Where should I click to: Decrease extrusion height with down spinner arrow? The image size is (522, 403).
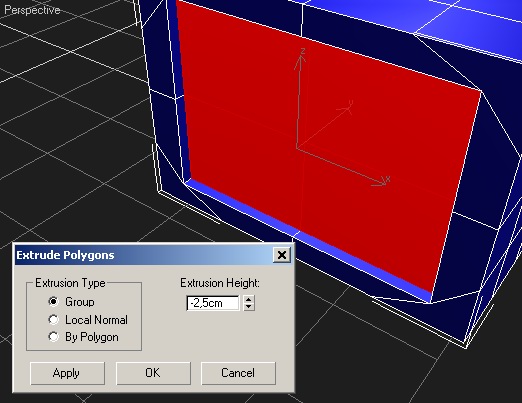point(249,307)
